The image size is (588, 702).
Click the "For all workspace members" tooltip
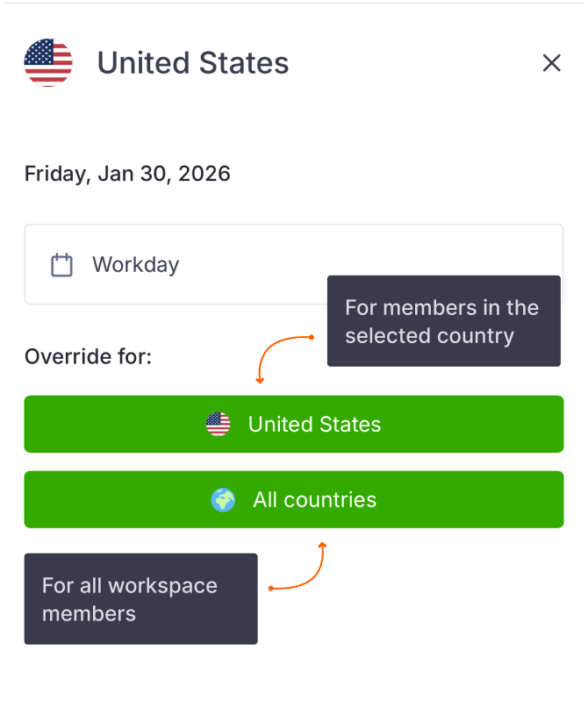pos(140,598)
